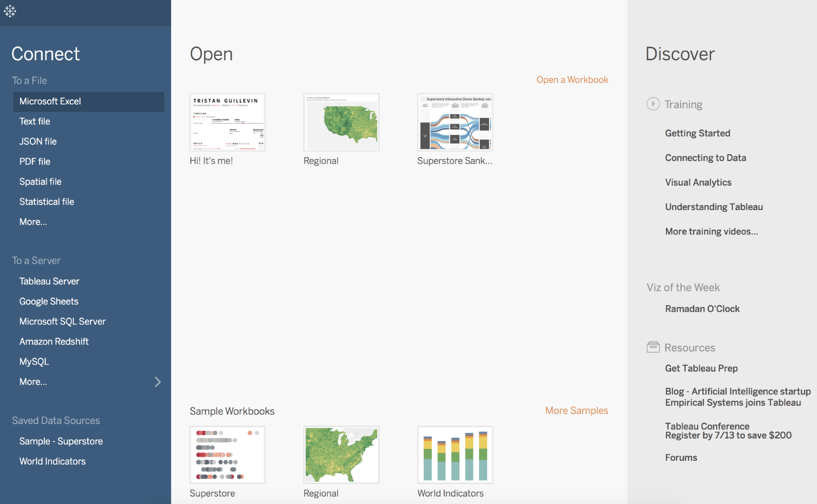Image resolution: width=817 pixels, height=504 pixels.
Task: Open the Superstore sample workbook thumbnail
Action: (228, 455)
